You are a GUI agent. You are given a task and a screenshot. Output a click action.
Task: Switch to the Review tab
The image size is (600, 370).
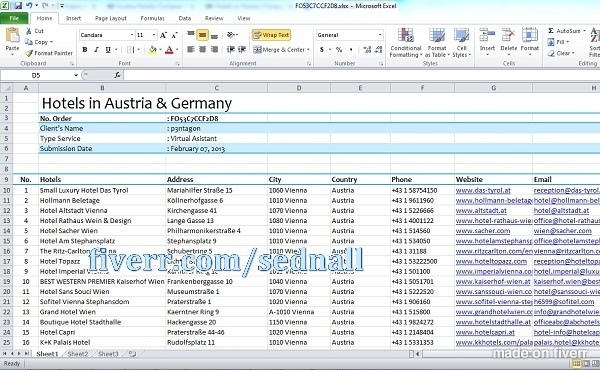214,18
